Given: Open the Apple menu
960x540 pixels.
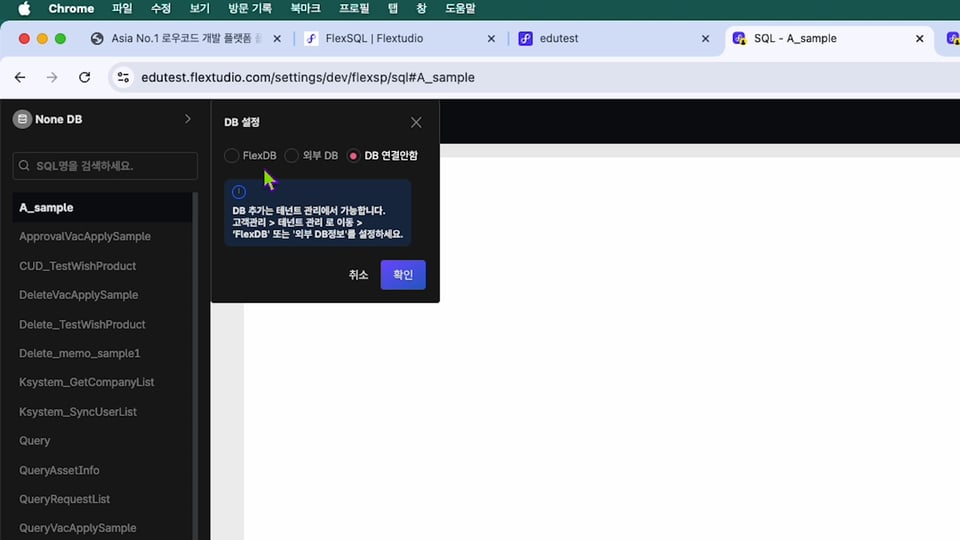Looking at the screenshot, I should point(24,9).
